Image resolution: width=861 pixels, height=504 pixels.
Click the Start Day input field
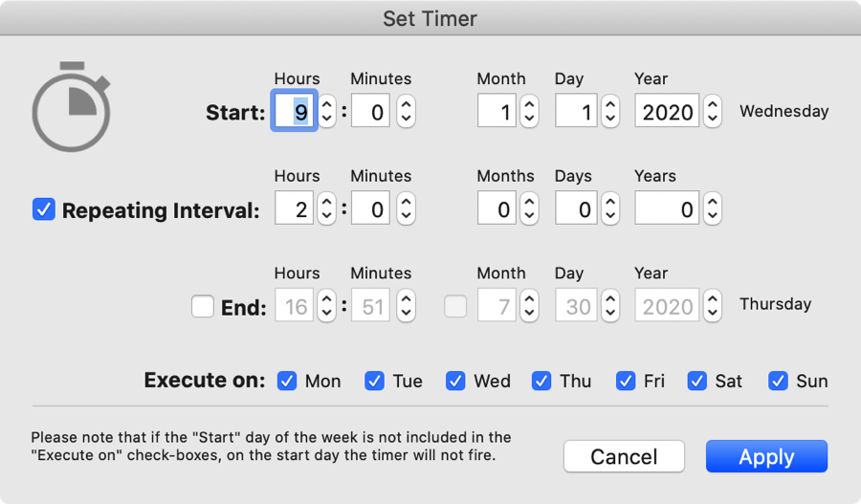pyautogui.click(x=579, y=112)
